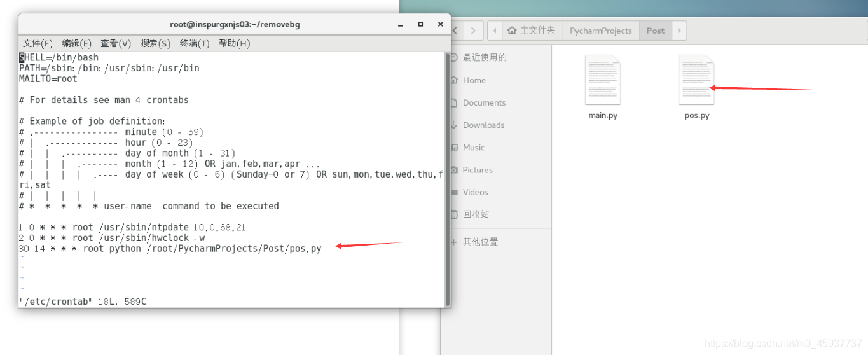The height and width of the screenshot is (355, 868).
Task: Click the "/etc/crontab" 18L status line
Action: (83, 301)
